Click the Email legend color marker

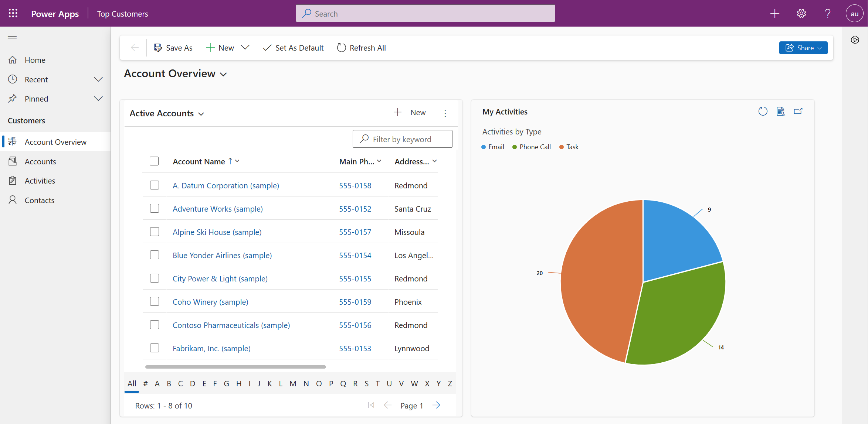pyautogui.click(x=484, y=147)
